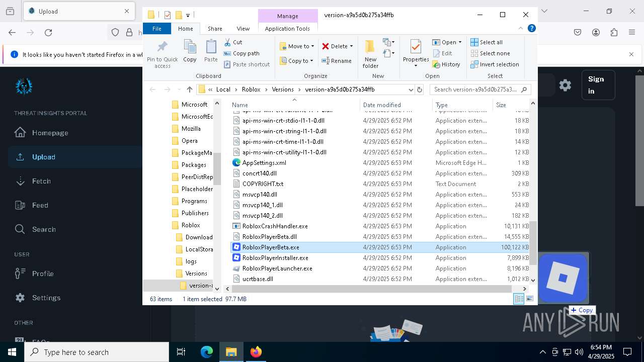This screenshot has height=362, width=644.
Task: Click Select all
Action: click(487, 42)
